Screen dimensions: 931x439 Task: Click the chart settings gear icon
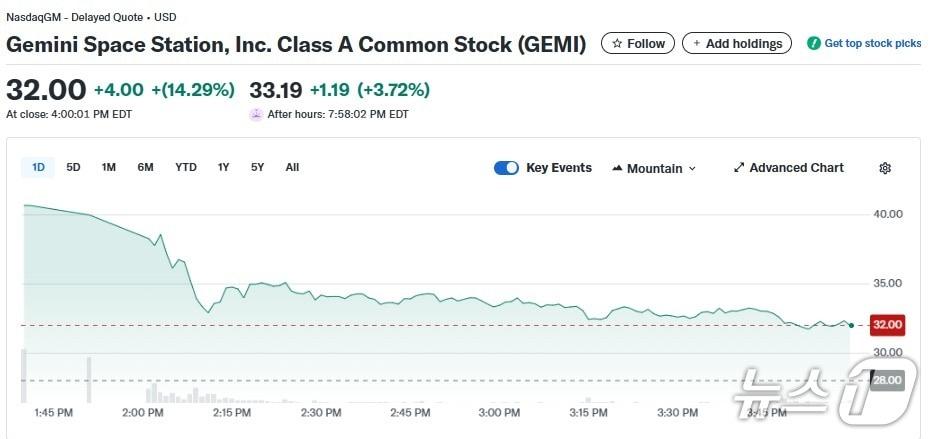pos(885,168)
